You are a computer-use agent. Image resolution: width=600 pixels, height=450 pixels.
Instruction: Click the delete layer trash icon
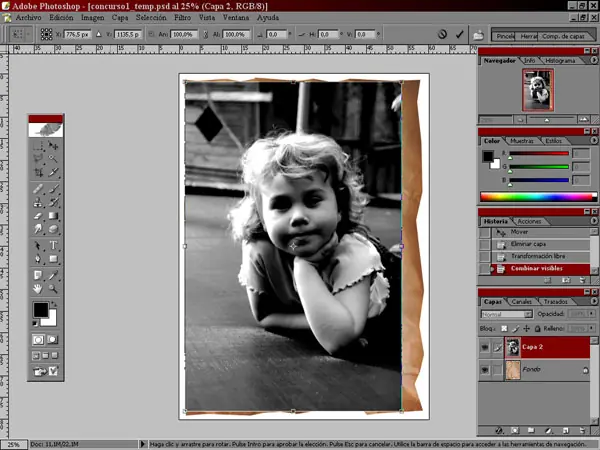[x=584, y=431]
